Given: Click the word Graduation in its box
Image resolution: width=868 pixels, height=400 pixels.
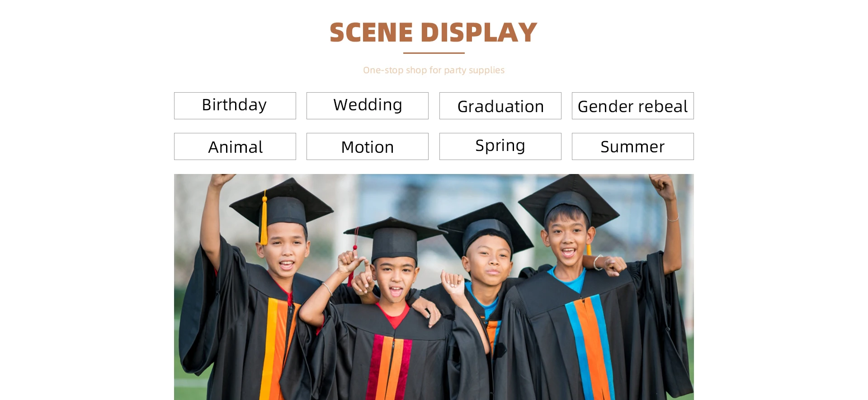Looking at the screenshot, I should [x=500, y=107].
